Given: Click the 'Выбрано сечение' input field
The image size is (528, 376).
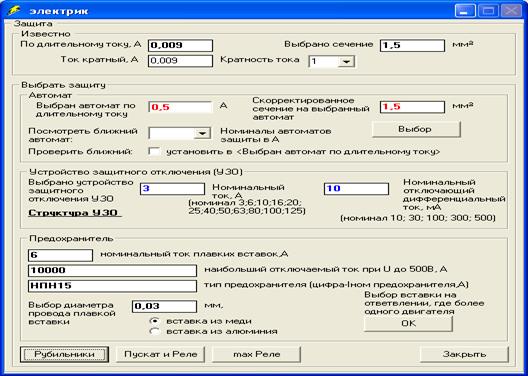Looking at the screenshot, I should 412,45.
